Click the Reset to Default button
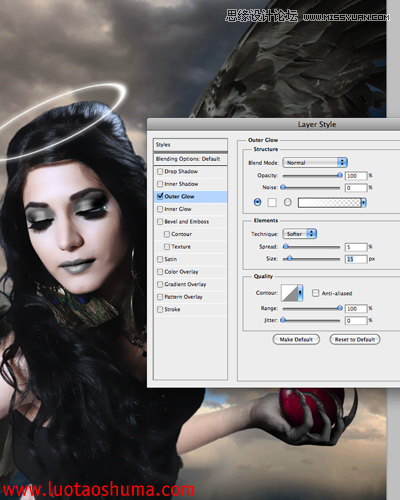This screenshot has height=500, width=400. coord(355,339)
